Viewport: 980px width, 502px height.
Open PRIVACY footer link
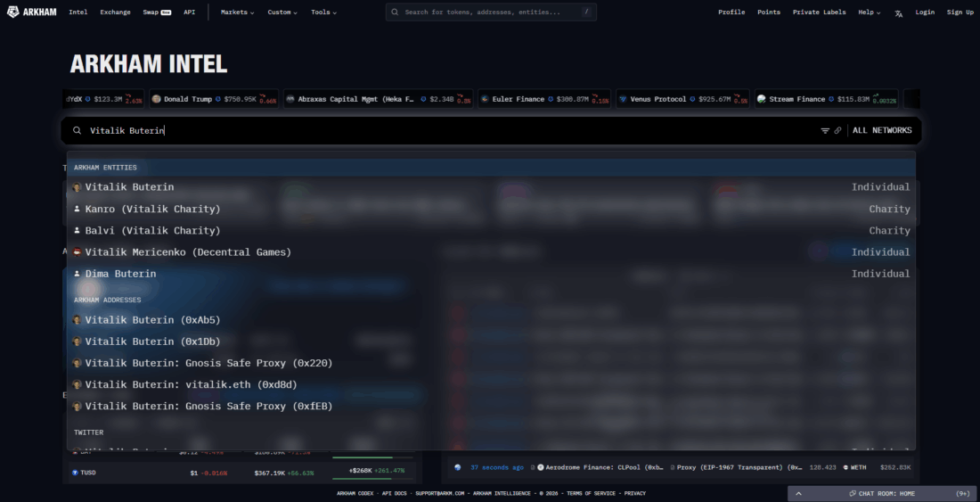[634, 493]
